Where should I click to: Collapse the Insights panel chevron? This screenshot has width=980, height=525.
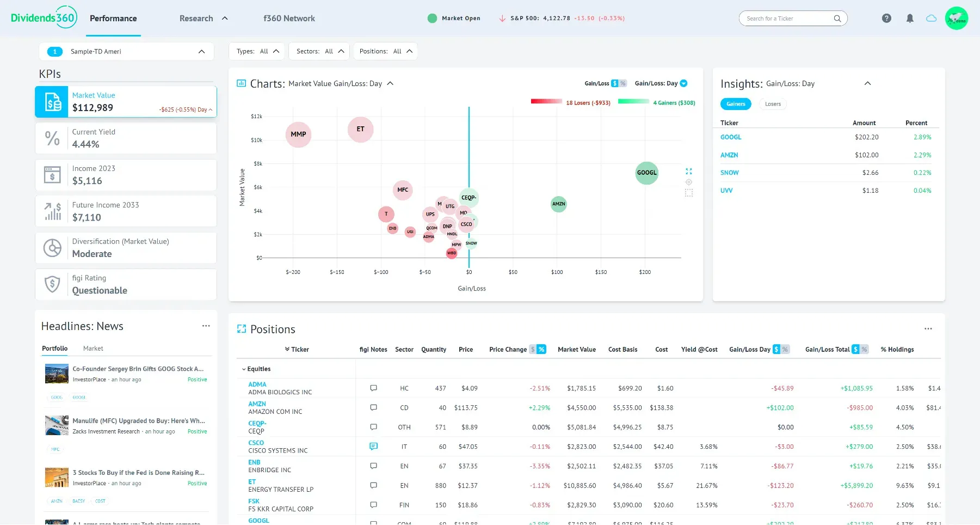click(868, 83)
